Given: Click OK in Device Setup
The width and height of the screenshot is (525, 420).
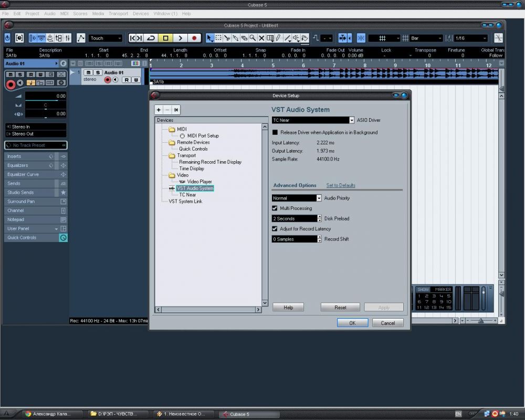Looking at the screenshot, I should (x=353, y=323).
